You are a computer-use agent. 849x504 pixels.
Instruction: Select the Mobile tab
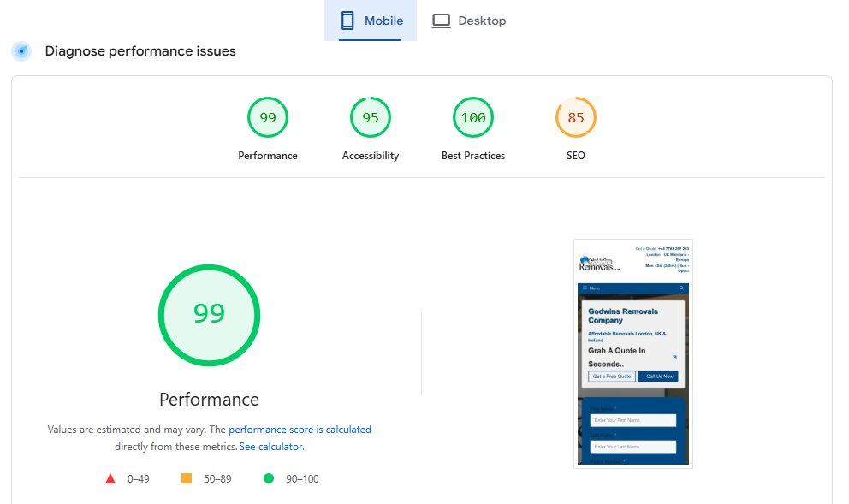[370, 20]
